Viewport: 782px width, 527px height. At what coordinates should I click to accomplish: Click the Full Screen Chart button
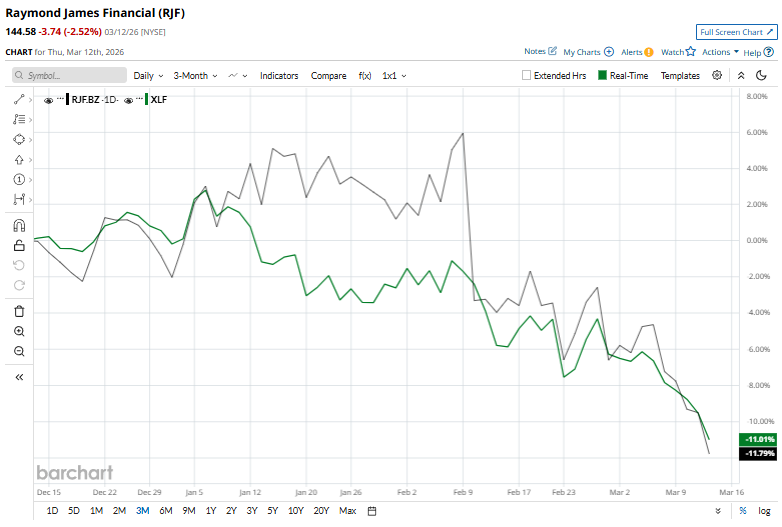[x=736, y=32]
